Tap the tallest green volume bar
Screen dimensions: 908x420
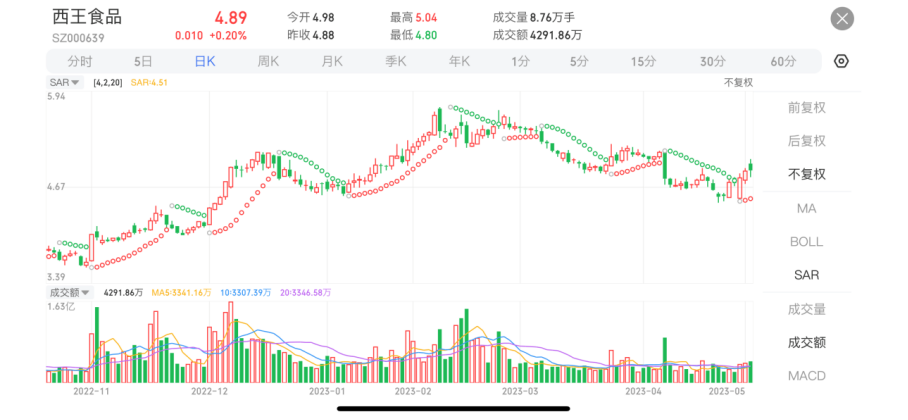97,345
